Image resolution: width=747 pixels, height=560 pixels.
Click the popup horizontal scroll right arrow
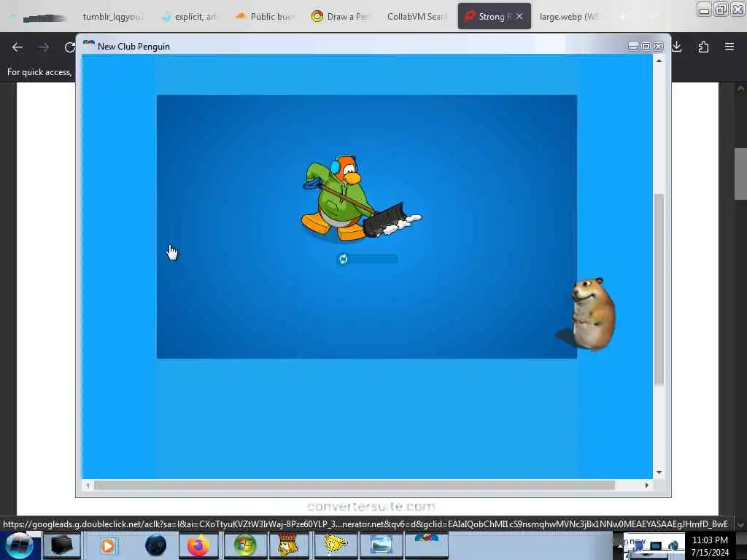point(646,485)
